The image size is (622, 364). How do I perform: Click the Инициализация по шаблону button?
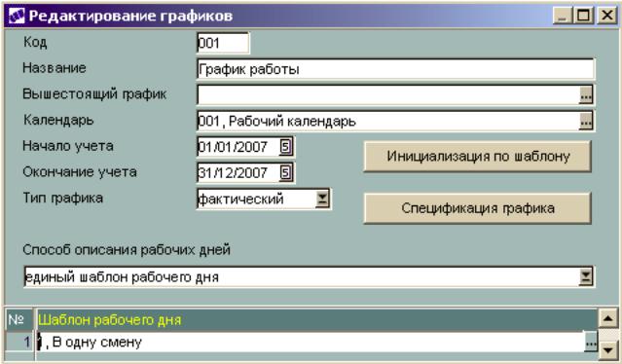click(x=478, y=157)
